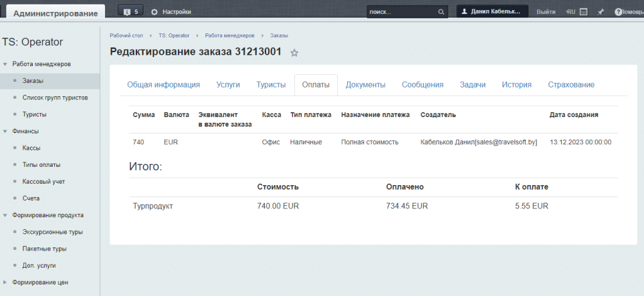
Task: Click the Турпродукт row label
Action: pos(153,207)
